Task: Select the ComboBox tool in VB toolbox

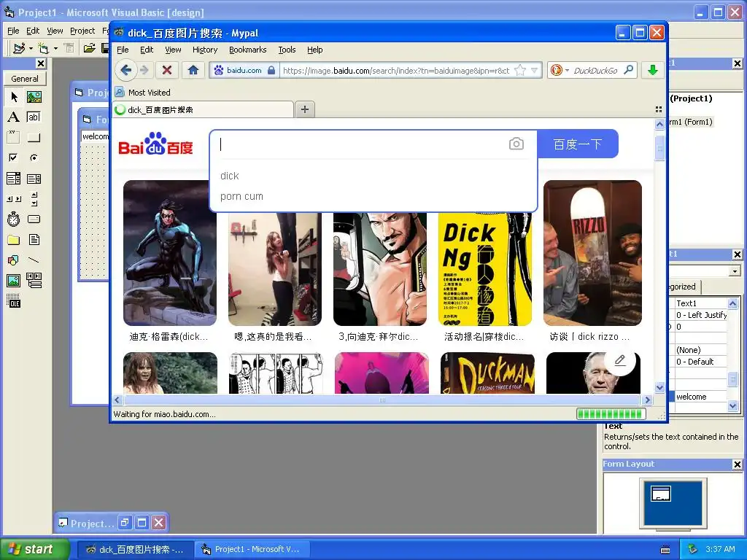Action: [14, 179]
